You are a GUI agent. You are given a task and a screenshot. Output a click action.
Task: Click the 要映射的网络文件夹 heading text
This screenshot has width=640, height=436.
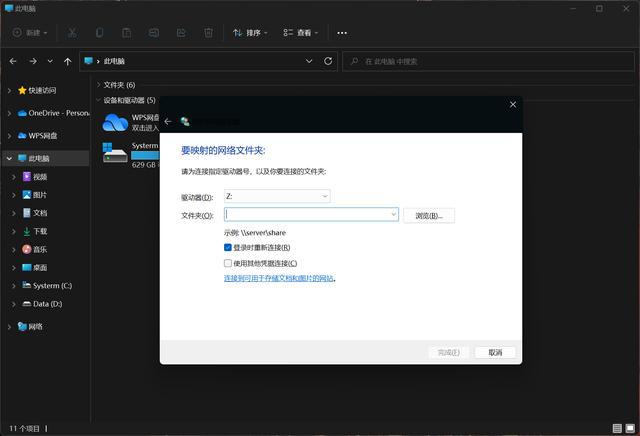click(223, 151)
